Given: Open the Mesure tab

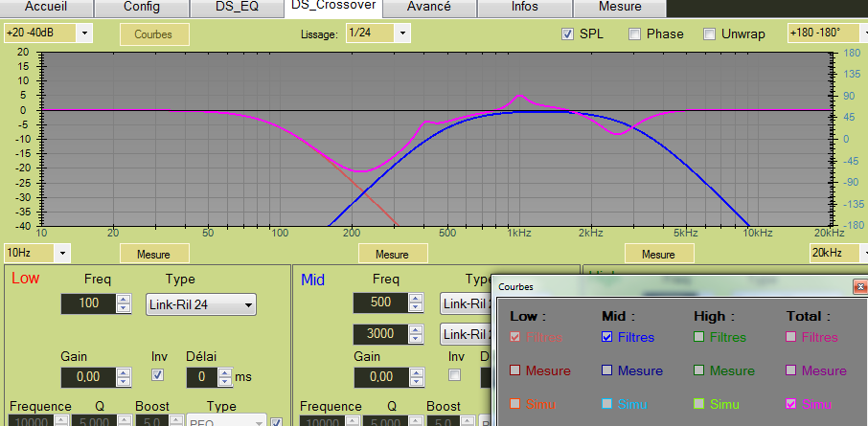Looking at the screenshot, I should [x=619, y=7].
